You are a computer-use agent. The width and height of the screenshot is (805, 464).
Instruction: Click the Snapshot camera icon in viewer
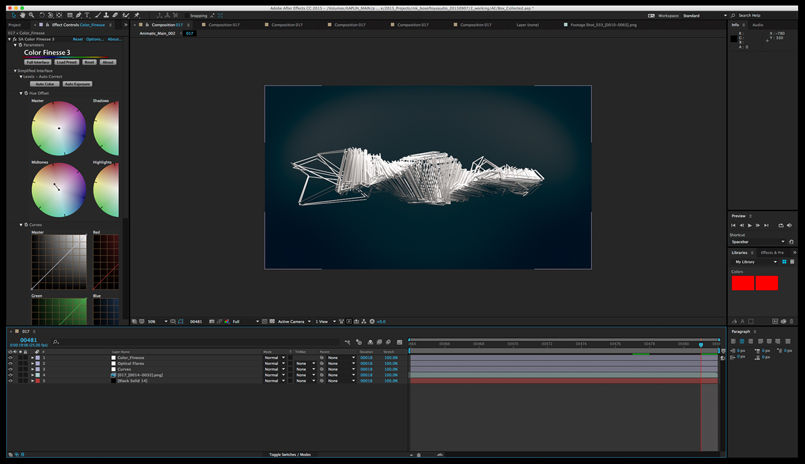212,321
